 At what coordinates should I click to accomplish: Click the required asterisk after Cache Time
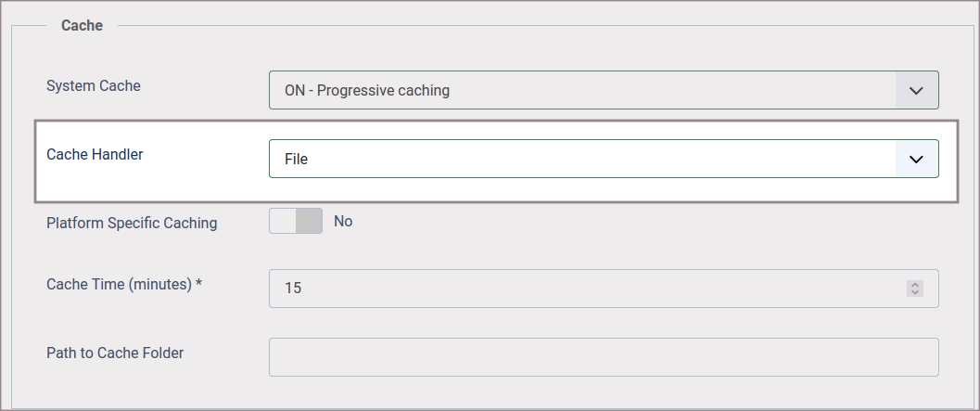coord(199,284)
